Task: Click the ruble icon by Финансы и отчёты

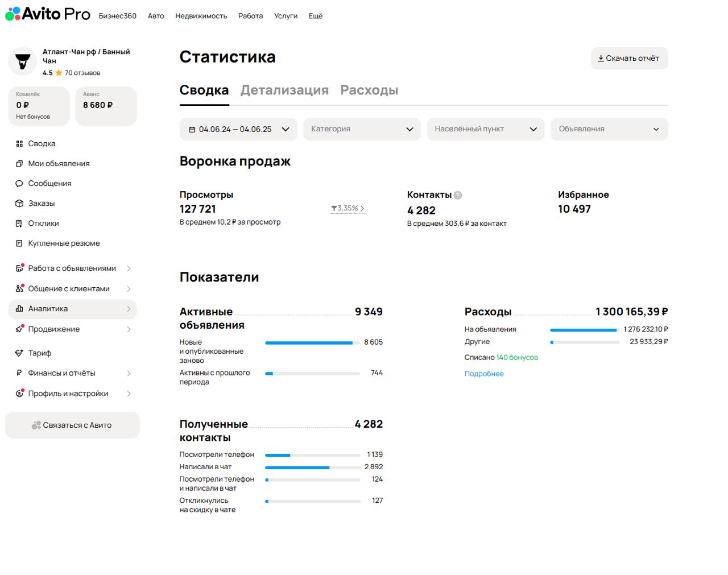Action: pyautogui.click(x=19, y=373)
